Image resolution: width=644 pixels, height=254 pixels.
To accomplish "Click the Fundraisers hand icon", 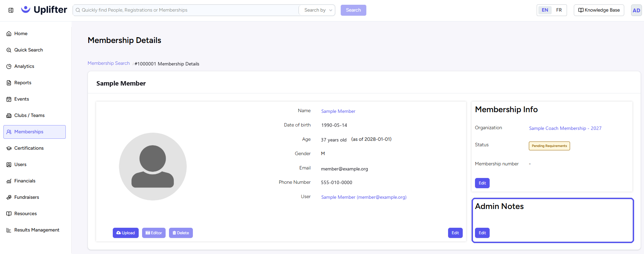I will click(x=9, y=197).
